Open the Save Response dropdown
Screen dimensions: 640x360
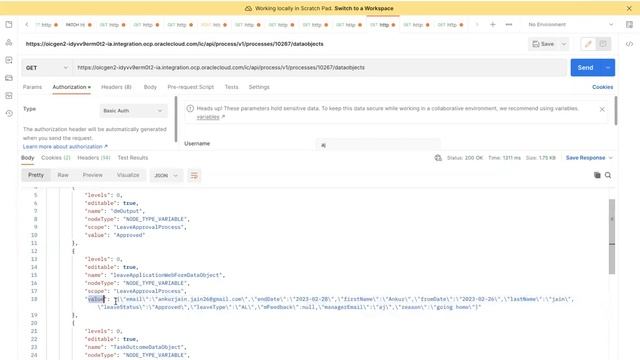589,158
